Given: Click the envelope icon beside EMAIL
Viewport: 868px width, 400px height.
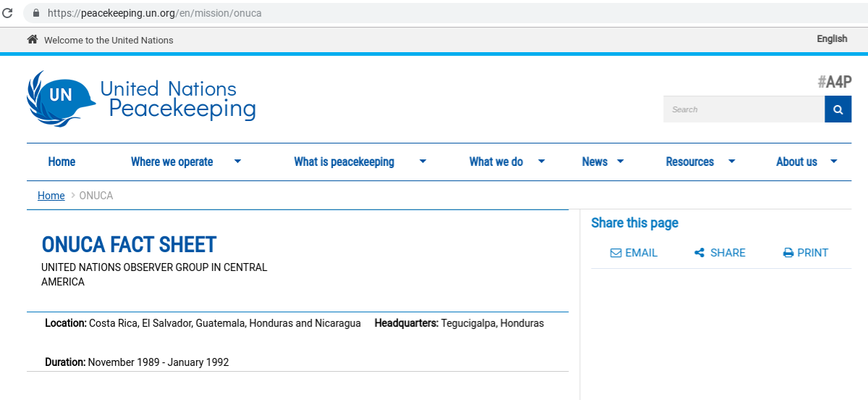Looking at the screenshot, I should coord(615,253).
